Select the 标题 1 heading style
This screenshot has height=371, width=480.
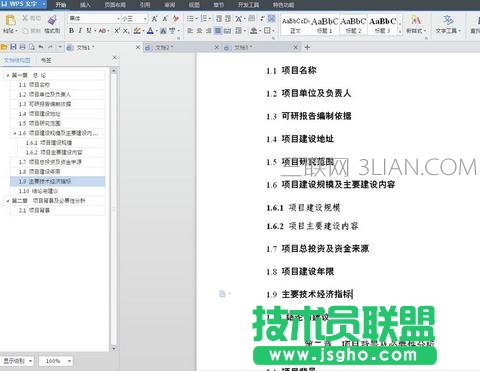325,25
